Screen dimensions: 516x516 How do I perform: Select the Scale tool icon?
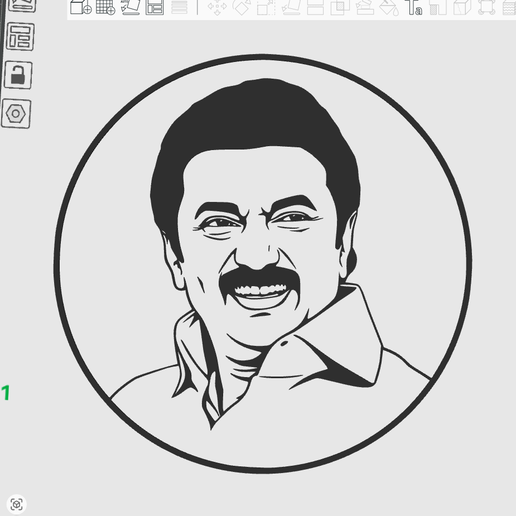point(266,7)
